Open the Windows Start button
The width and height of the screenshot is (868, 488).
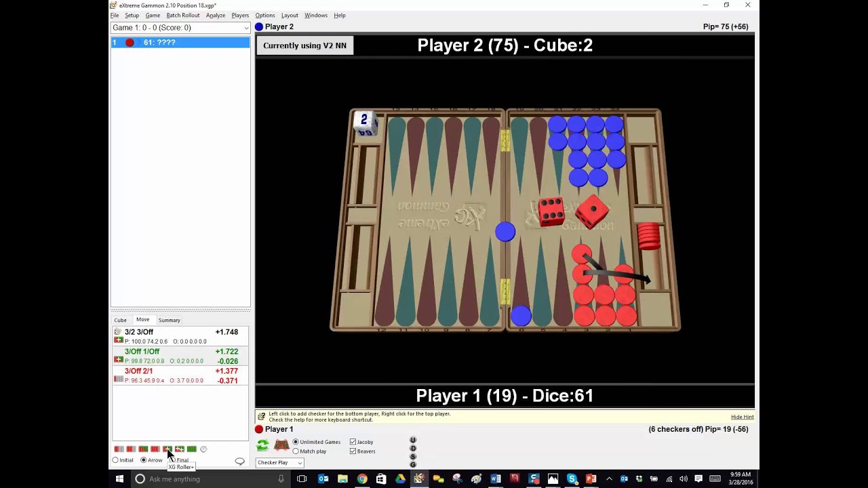point(119,479)
